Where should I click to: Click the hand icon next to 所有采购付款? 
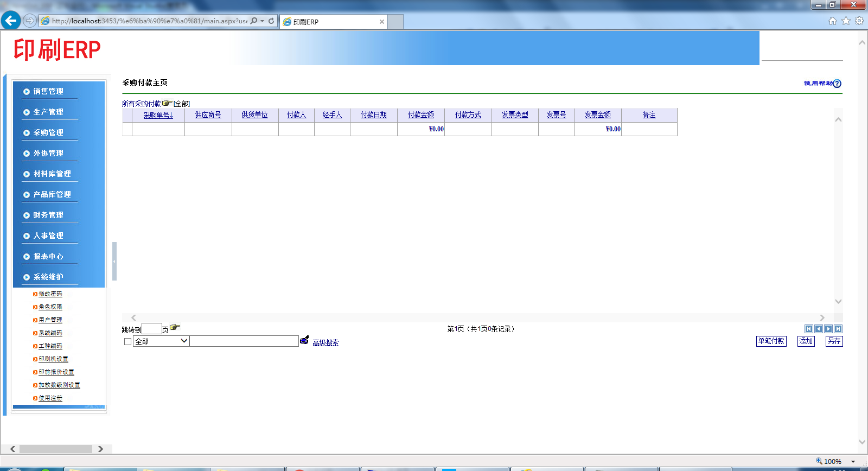(x=167, y=103)
